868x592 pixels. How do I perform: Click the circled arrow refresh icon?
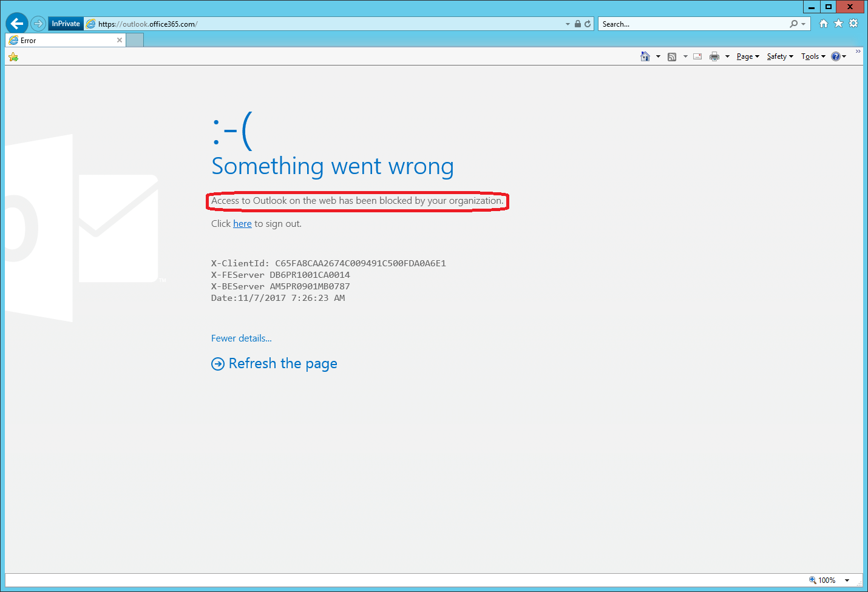[x=218, y=364]
